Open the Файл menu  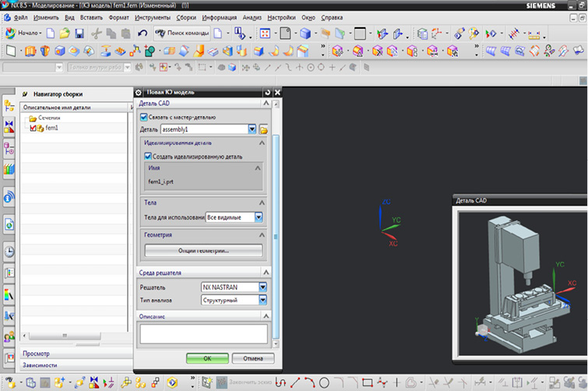tap(20, 18)
